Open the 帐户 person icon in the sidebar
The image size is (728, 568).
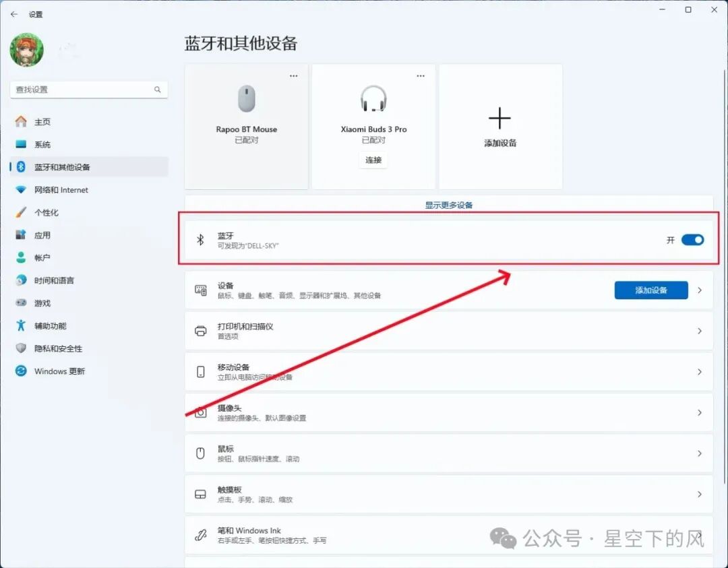(x=21, y=257)
